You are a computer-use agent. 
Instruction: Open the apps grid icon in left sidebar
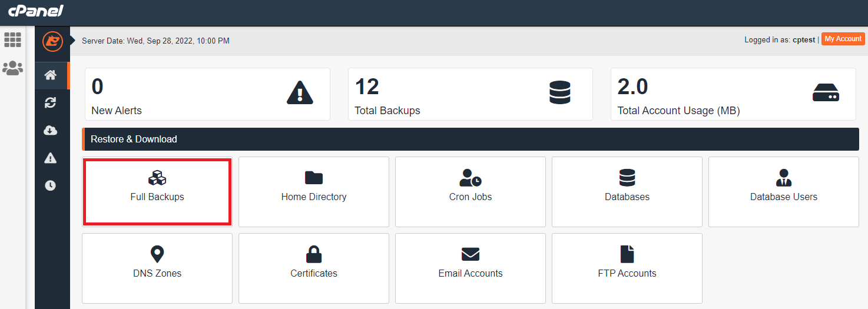[x=12, y=40]
